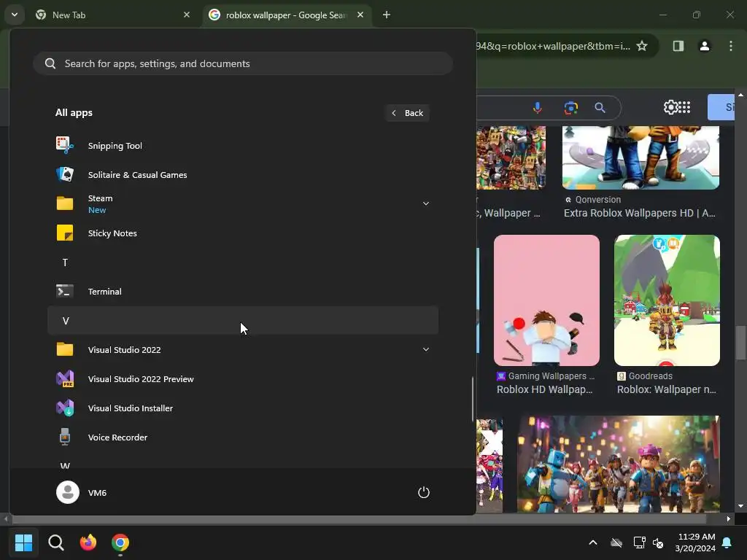Click All apps list scrollbar
Screen dimensions: 747x560
pyautogui.click(x=473, y=399)
